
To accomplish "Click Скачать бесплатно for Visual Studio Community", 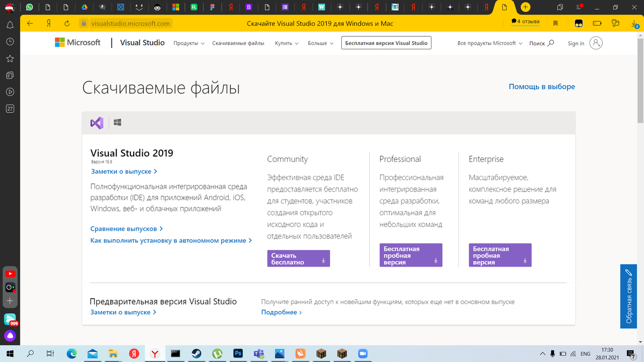I will pyautogui.click(x=298, y=258).
